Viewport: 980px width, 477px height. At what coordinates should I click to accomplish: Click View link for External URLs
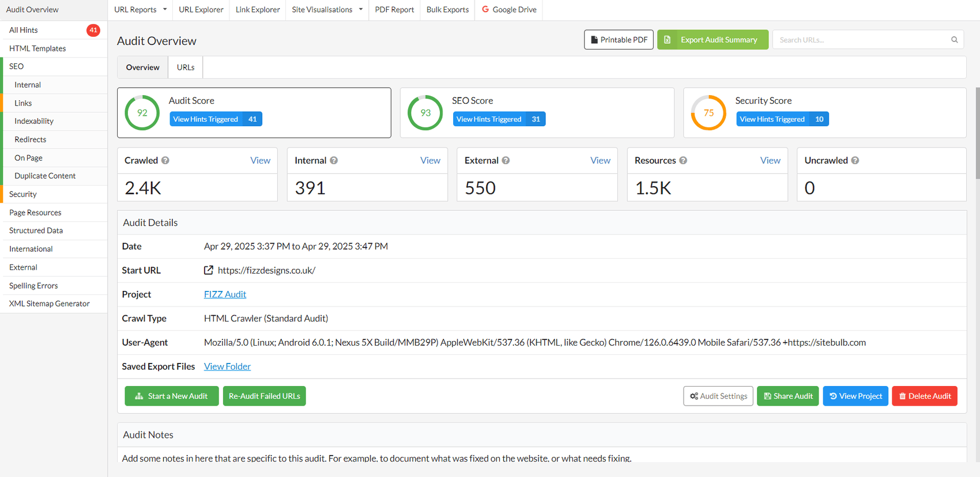click(600, 161)
